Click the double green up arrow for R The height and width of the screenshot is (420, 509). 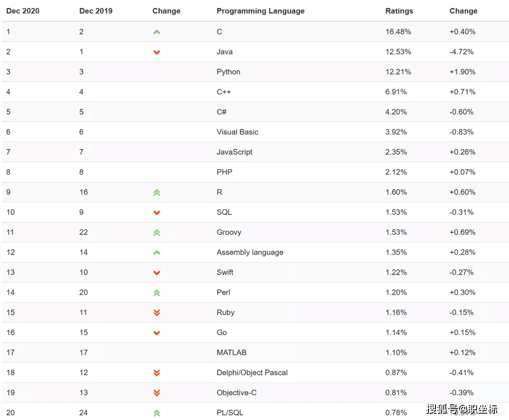tap(157, 192)
